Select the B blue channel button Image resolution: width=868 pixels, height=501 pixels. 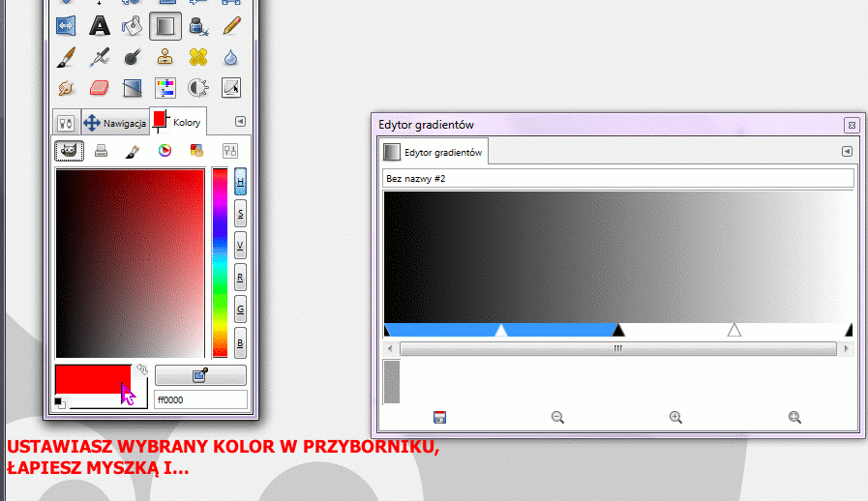point(240,340)
